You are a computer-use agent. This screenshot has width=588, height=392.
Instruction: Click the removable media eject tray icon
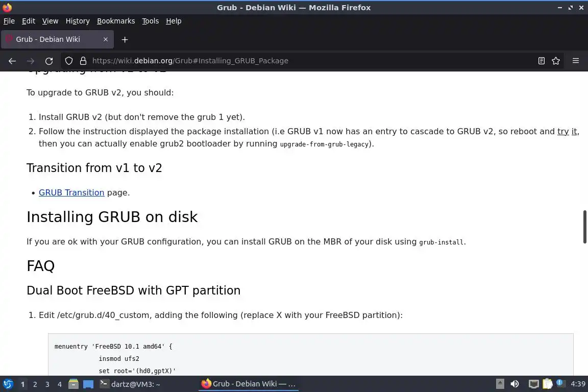(x=500, y=384)
